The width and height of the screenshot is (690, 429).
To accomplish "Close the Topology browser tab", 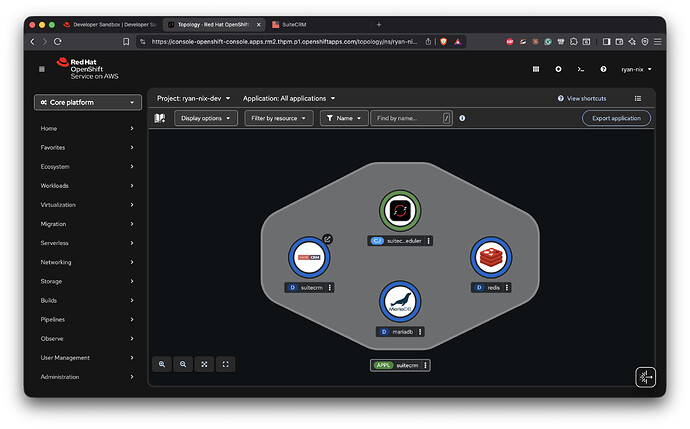I will [x=259, y=25].
